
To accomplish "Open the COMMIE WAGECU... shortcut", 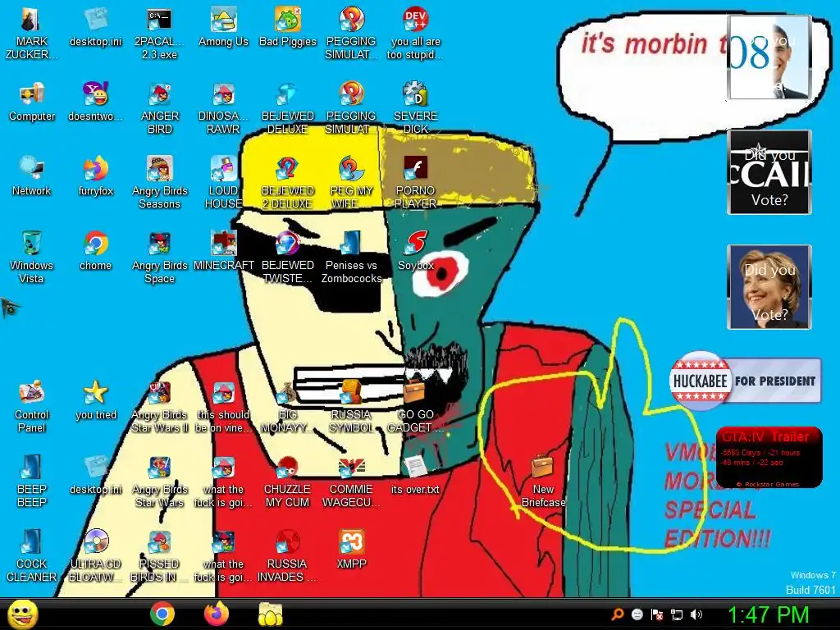I will (351, 481).
